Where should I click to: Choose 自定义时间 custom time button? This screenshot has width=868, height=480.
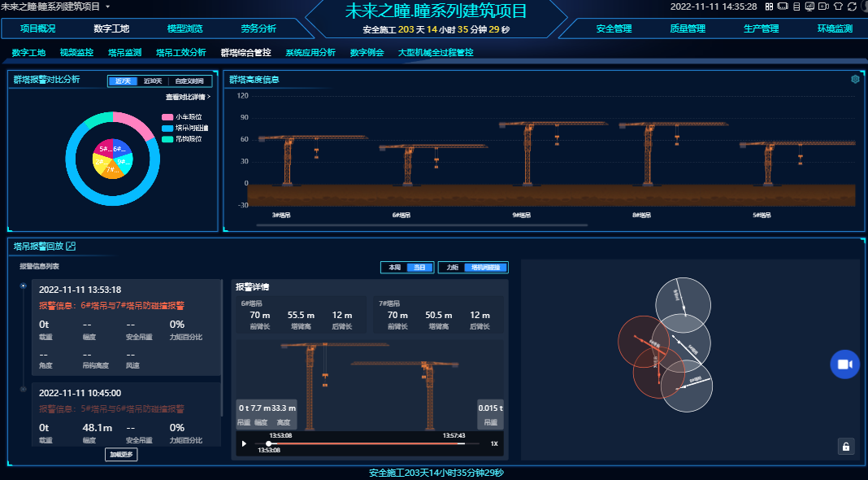click(x=191, y=81)
